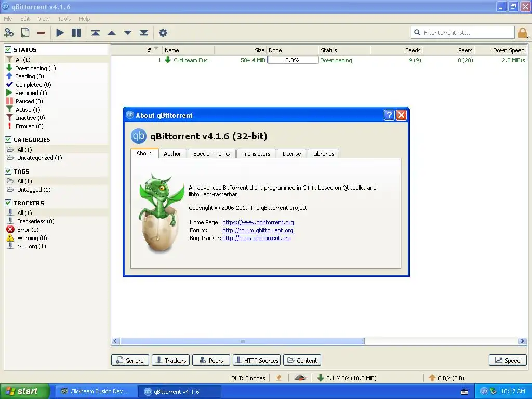
Task: Click the keyboard icon on the taskbar
Action: (x=464, y=392)
